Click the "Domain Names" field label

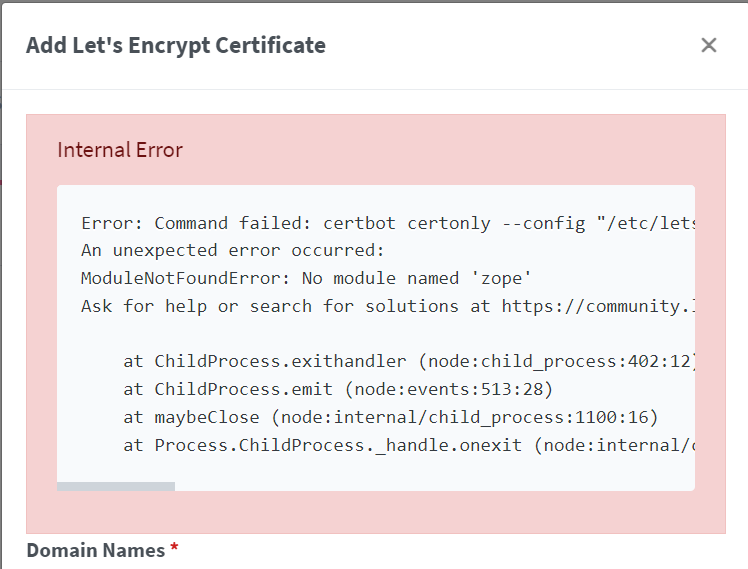tap(95, 550)
